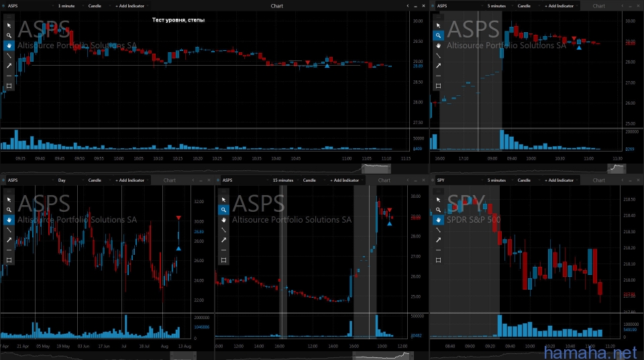
Task: Select arrow tool in top-right ASPS 5 minutes chart
Action: (x=438, y=66)
